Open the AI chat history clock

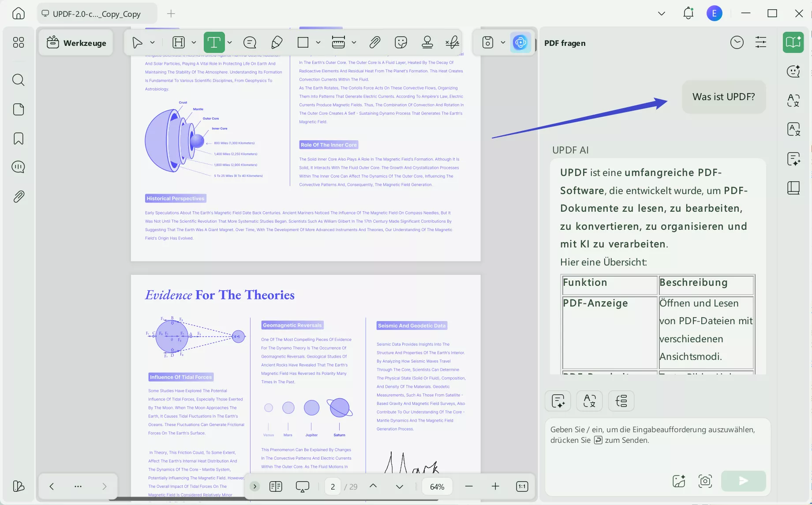coord(737,42)
